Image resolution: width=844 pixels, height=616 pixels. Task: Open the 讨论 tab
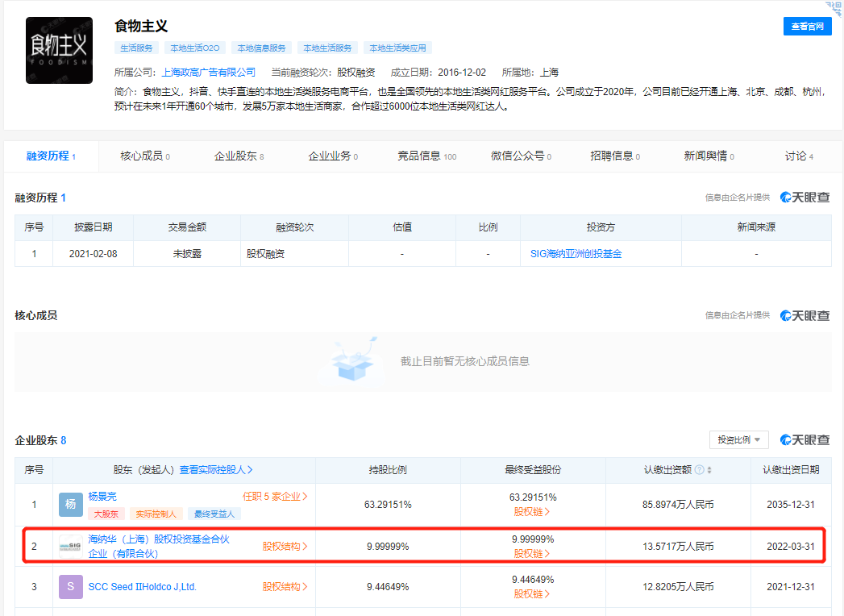click(797, 156)
